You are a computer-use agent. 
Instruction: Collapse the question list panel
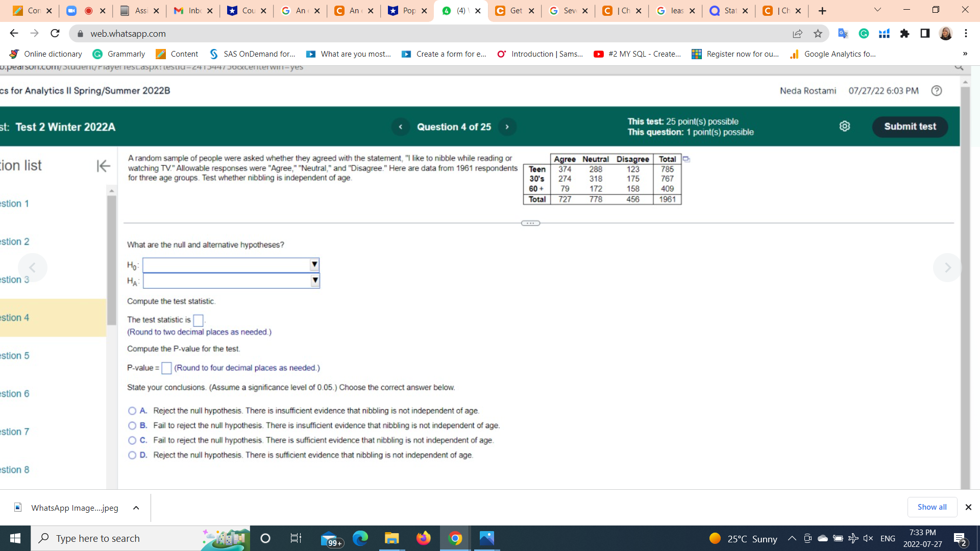coord(103,166)
